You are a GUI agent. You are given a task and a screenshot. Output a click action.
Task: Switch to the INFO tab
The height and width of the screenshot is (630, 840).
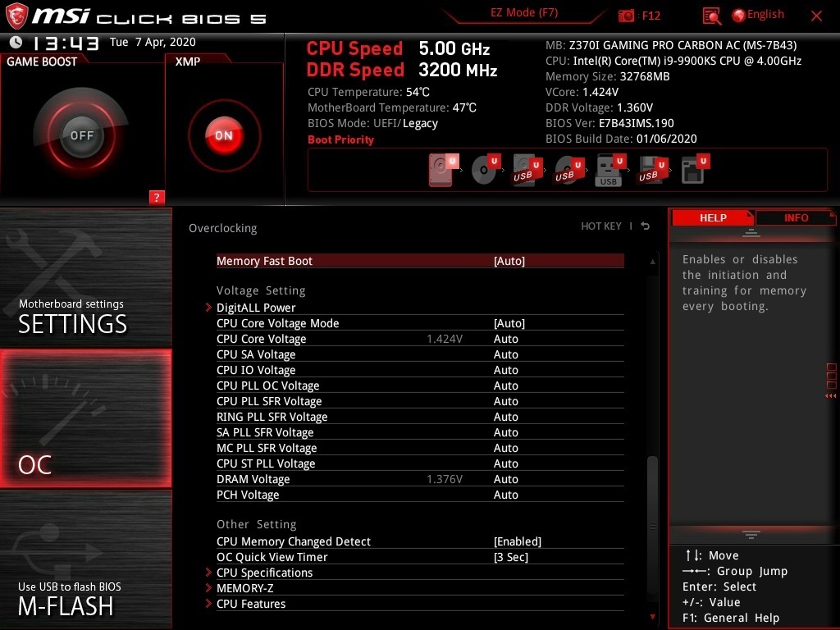[796, 218]
